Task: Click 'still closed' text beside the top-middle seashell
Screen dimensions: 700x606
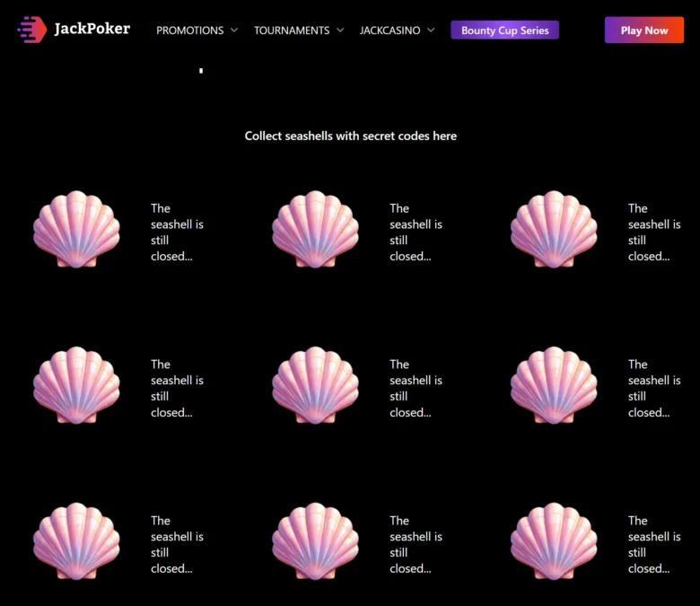Action: pyautogui.click(x=410, y=249)
